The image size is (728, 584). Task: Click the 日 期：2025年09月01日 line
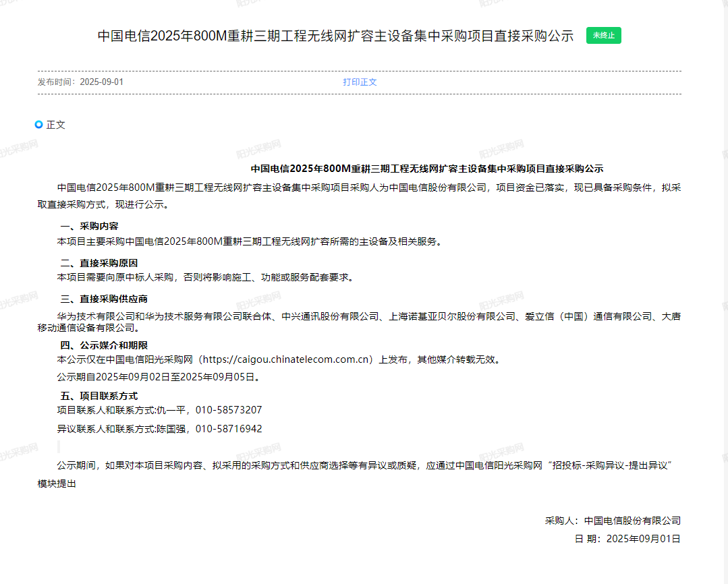pyautogui.click(x=627, y=539)
